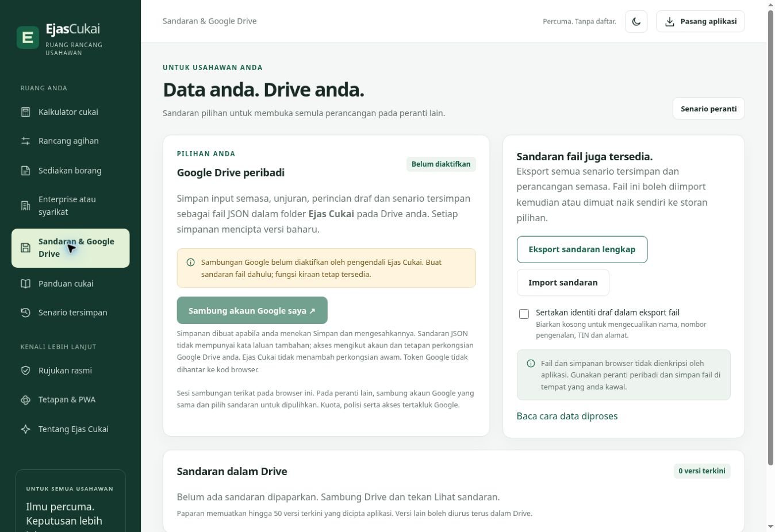Image resolution: width=775 pixels, height=532 pixels.
Task: Click the Sandaran dalam Drive heading
Action: 232,471
